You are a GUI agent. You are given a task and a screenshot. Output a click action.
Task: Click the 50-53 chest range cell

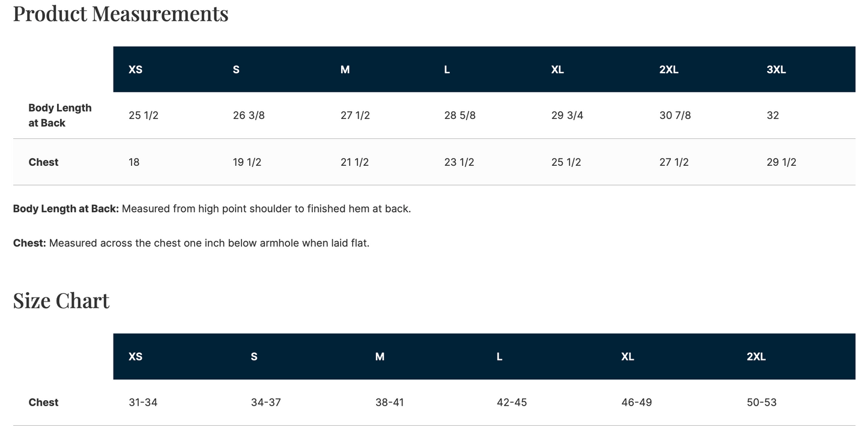pyautogui.click(x=762, y=403)
